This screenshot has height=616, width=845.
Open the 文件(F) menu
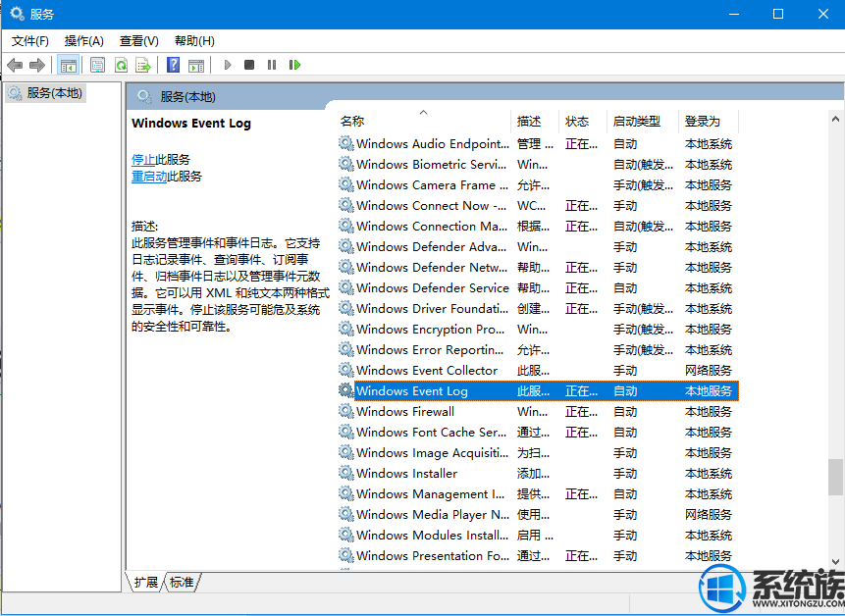pos(30,41)
